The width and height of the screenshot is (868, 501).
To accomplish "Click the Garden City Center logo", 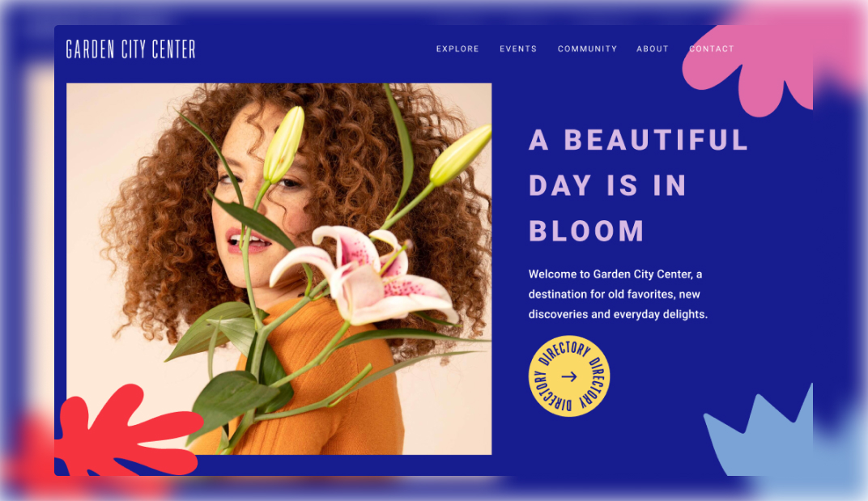I will (130, 49).
